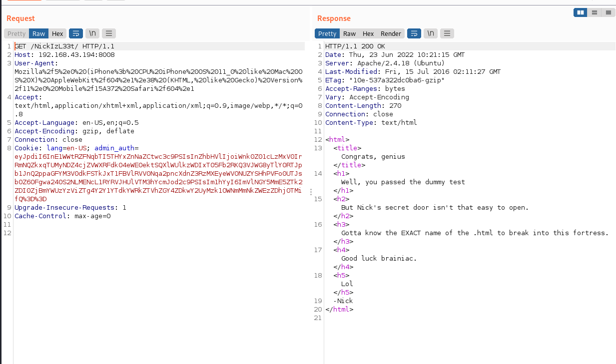The image size is (616, 364).
Task: Switch Response view to Raw
Action: pos(349,33)
